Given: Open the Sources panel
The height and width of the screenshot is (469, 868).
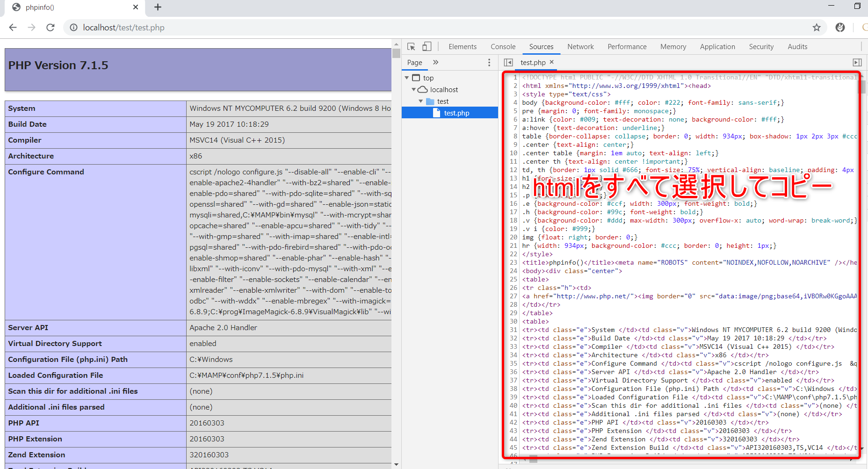Looking at the screenshot, I should pos(541,47).
